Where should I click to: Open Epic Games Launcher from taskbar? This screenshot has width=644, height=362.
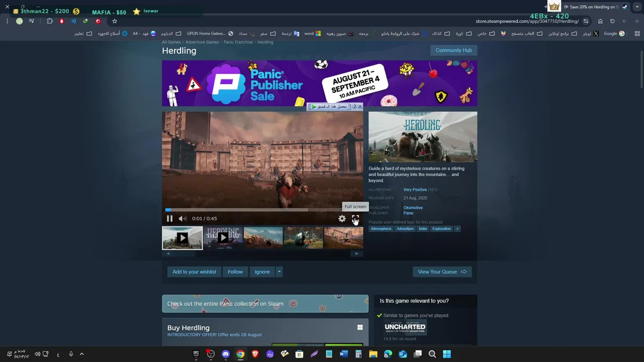pos(196,354)
